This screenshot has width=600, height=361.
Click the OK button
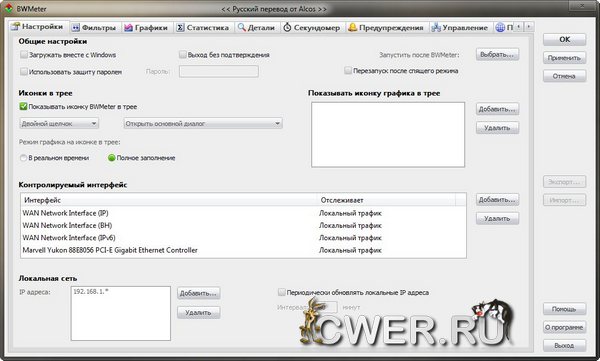point(564,39)
